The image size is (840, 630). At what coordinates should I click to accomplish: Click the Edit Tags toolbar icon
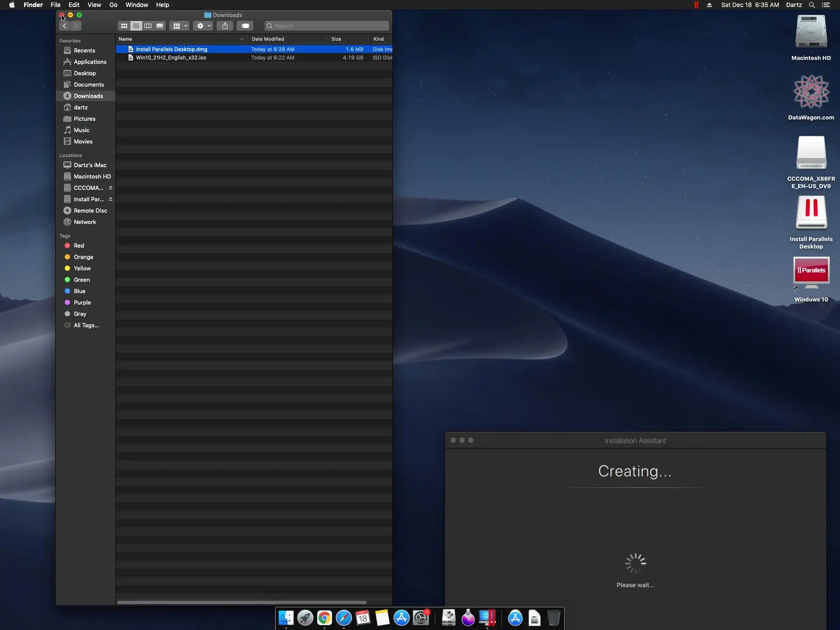pyautogui.click(x=245, y=26)
